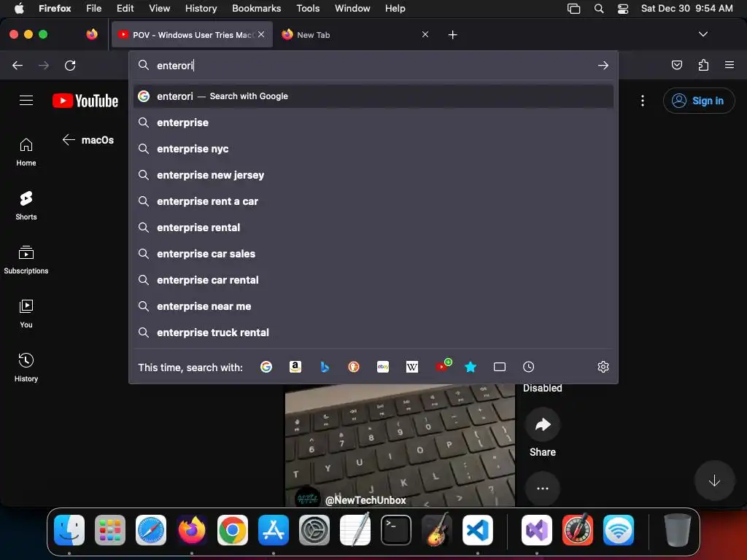Select 'enterprise car rental' suggestion
The image size is (747, 560).
pyautogui.click(x=373, y=279)
